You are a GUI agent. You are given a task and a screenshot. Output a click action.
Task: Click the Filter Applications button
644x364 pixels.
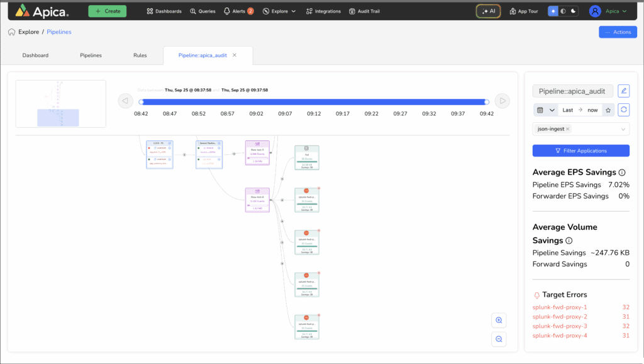pos(580,151)
